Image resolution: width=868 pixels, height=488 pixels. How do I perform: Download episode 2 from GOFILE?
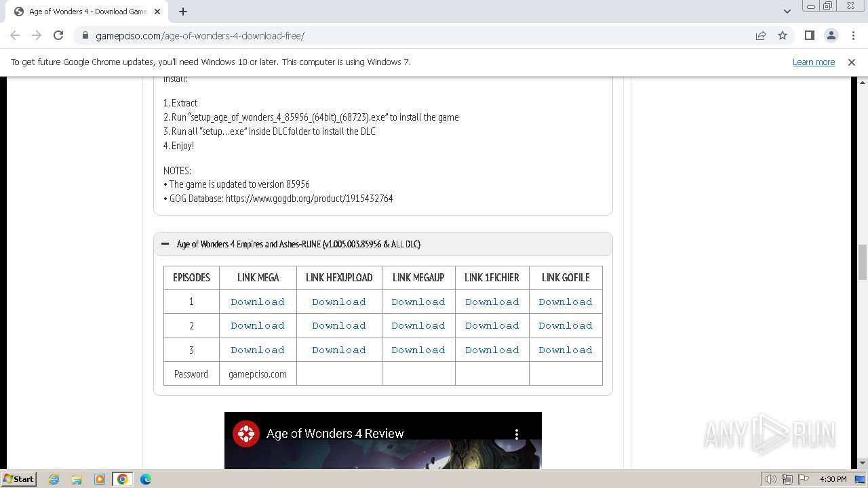pyautogui.click(x=566, y=325)
